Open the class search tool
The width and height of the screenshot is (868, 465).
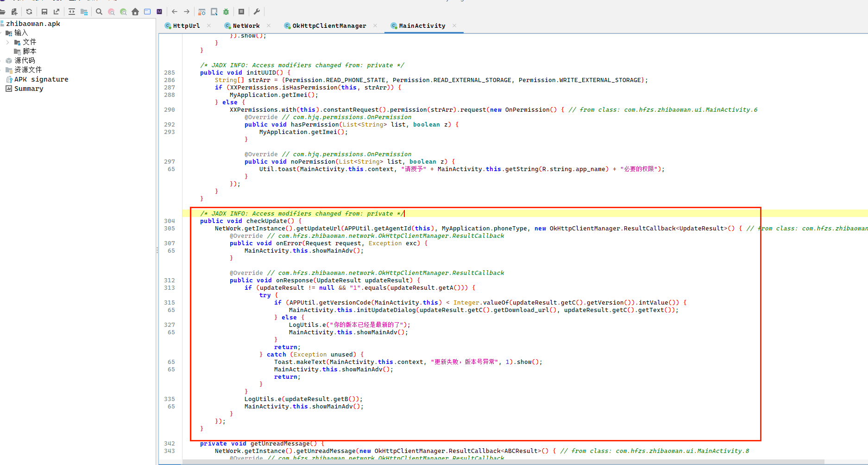pyautogui.click(x=111, y=12)
